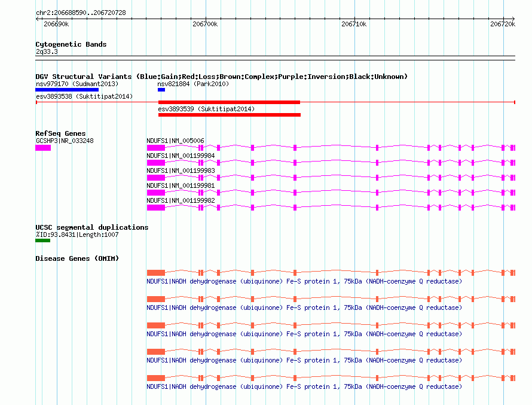
Task: Click the blue gain bar for nsv979170
Action: pyautogui.click(x=67, y=90)
